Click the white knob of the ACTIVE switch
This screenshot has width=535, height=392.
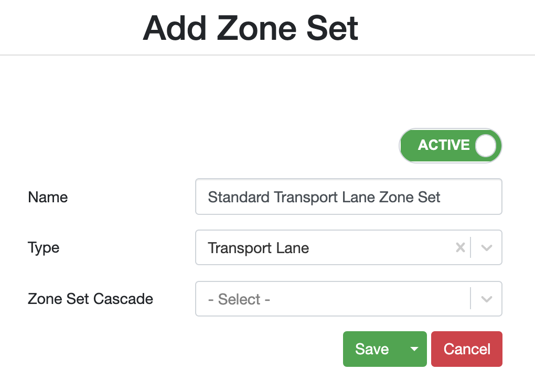(x=485, y=145)
